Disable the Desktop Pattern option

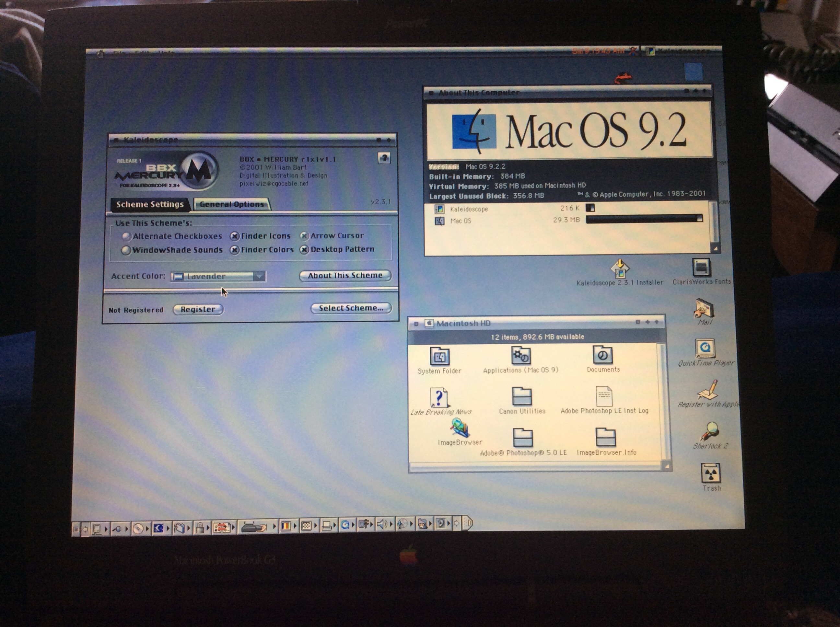304,250
